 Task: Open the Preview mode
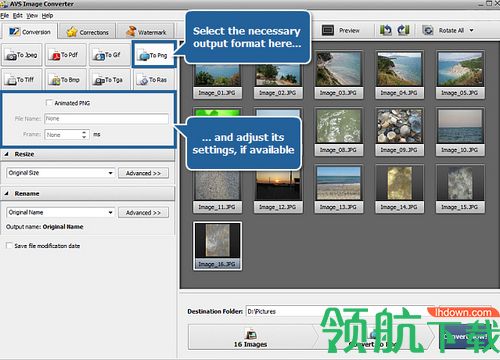click(341, 30)
